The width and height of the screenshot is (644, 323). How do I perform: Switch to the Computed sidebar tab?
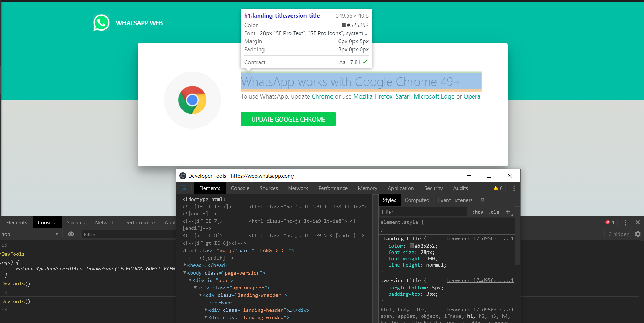pyautogui.click(x=417, y=200)
